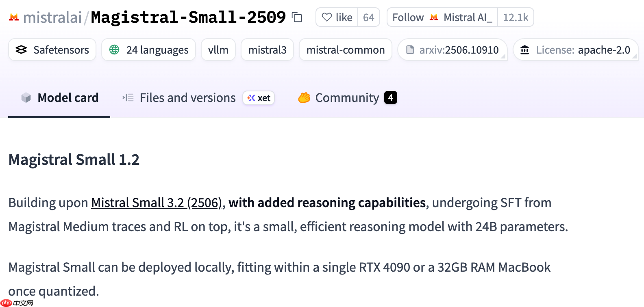This screenshot has height=307, width=644.
Task: Click the copy model name icon
Action: pos(297,17)
